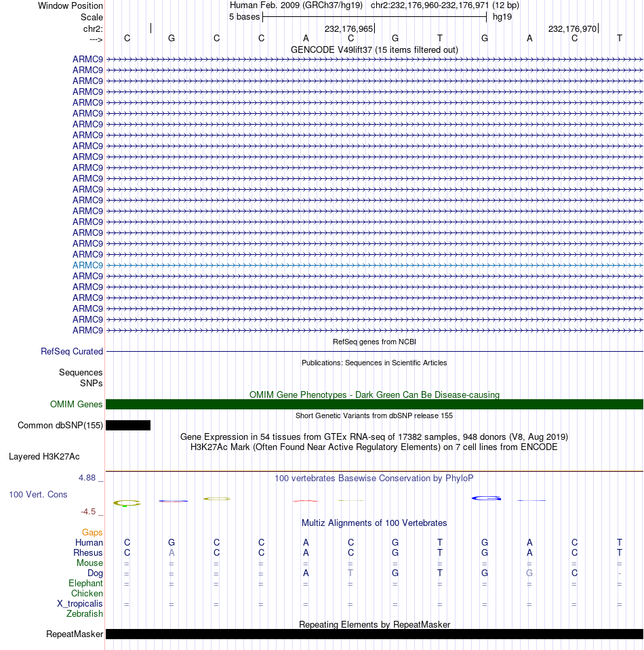Open RefSeq genes from NCBI title
Viewport: 644px width, 650px height.
point(374,342)
